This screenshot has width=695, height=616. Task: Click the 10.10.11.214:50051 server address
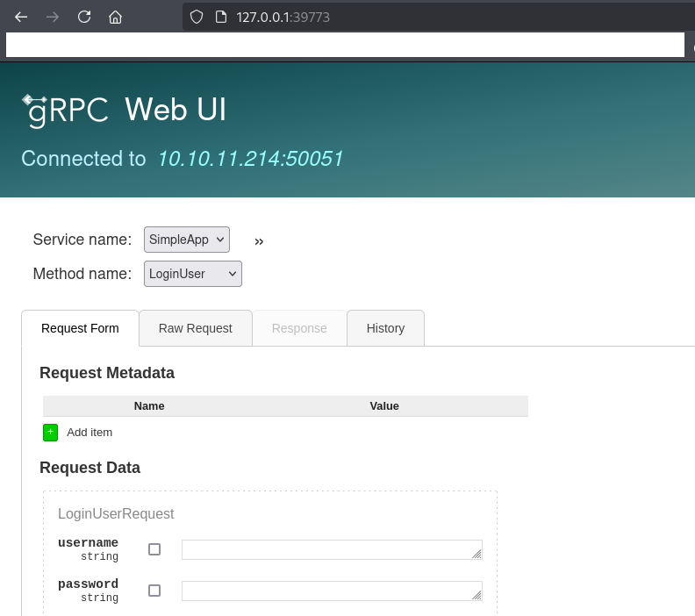coord(250,159)
